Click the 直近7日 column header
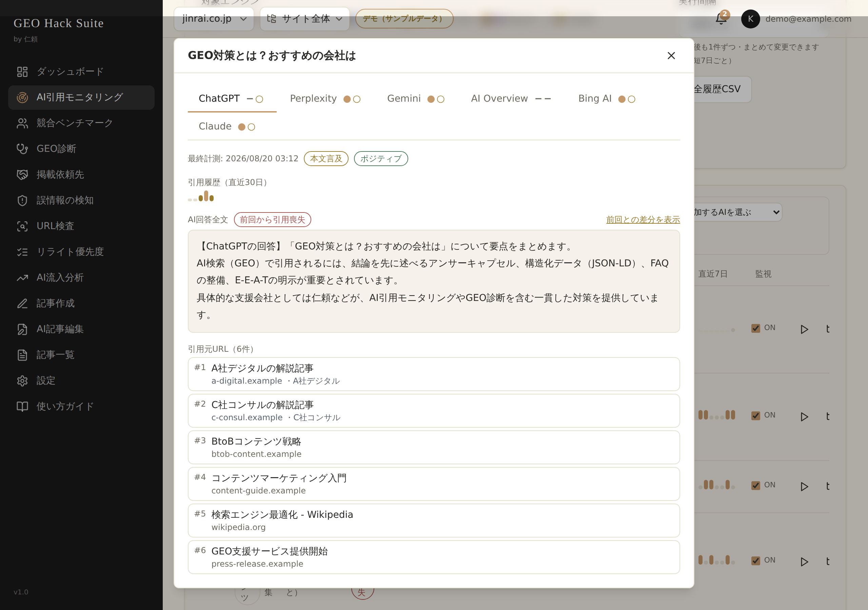Image resolution: width=868 pixels, height=610 pixels. (713, 274)
